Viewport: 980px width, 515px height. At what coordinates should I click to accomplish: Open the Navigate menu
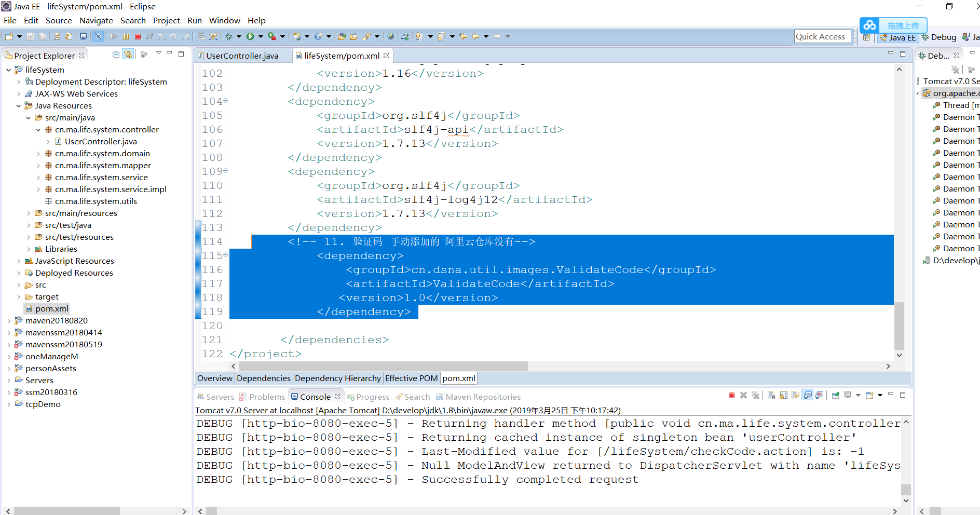pos(96,20)
